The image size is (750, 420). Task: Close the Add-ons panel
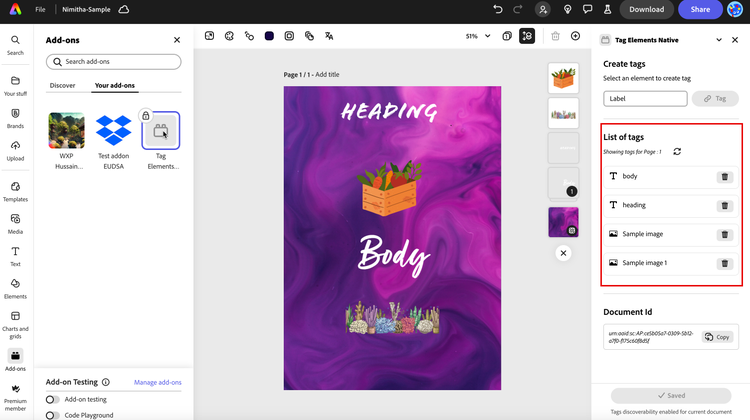(x=177, y=40)
